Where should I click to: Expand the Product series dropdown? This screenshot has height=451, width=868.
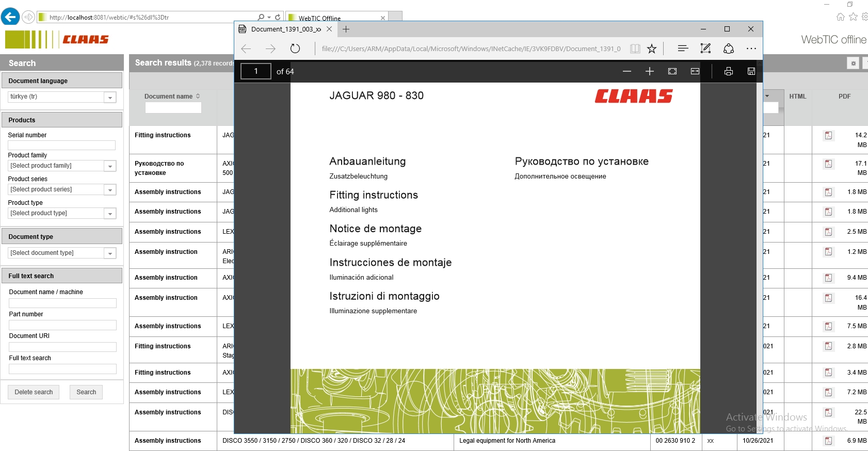110,189
